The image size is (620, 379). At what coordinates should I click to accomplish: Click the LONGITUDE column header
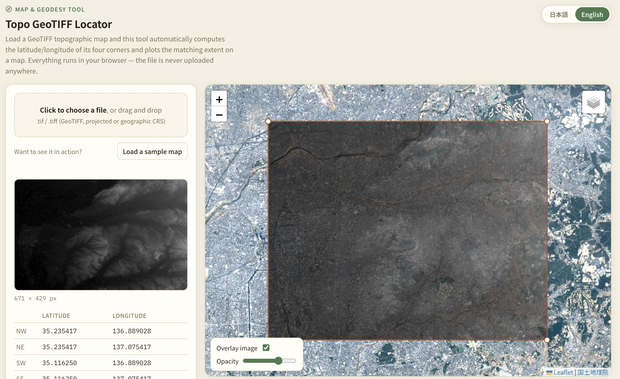pos(129,315)
